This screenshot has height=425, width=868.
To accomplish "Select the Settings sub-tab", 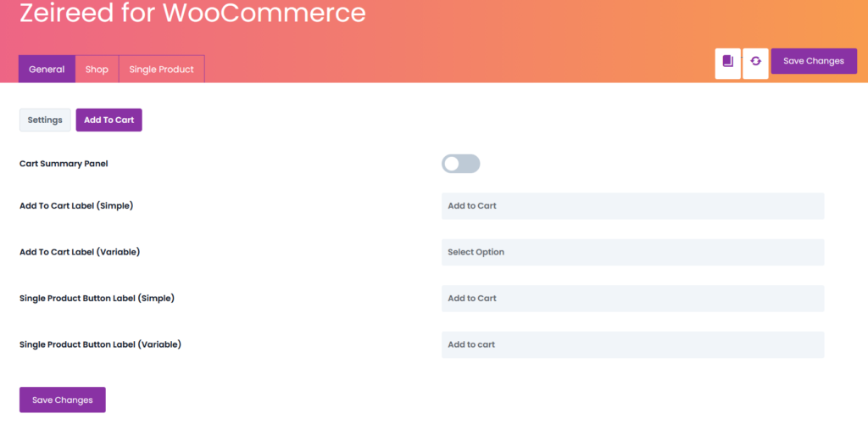I will click(46, 120).
